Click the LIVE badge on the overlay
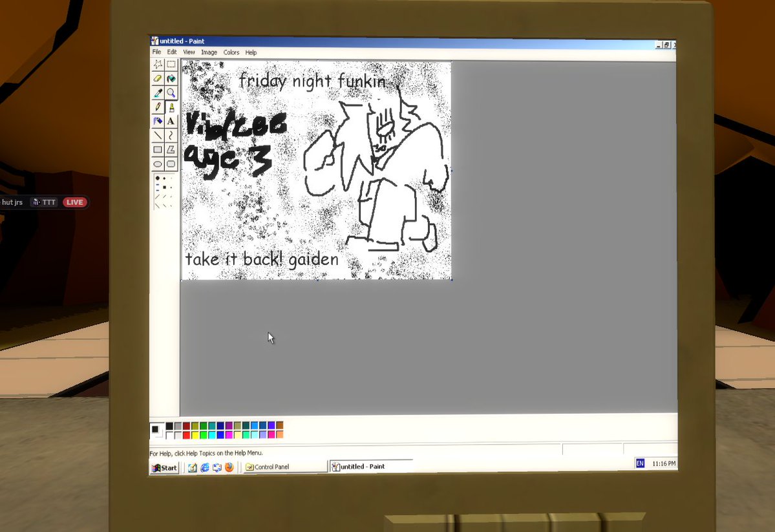The height and width of the screenshot is (532, 775). pyautogui.click(x=74, y=202)
